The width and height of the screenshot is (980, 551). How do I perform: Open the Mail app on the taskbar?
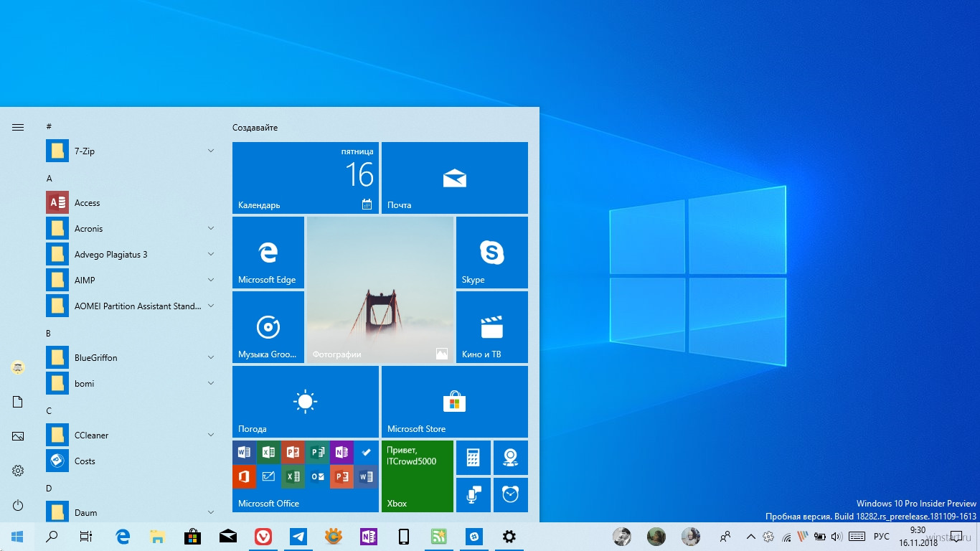(228, 537)
